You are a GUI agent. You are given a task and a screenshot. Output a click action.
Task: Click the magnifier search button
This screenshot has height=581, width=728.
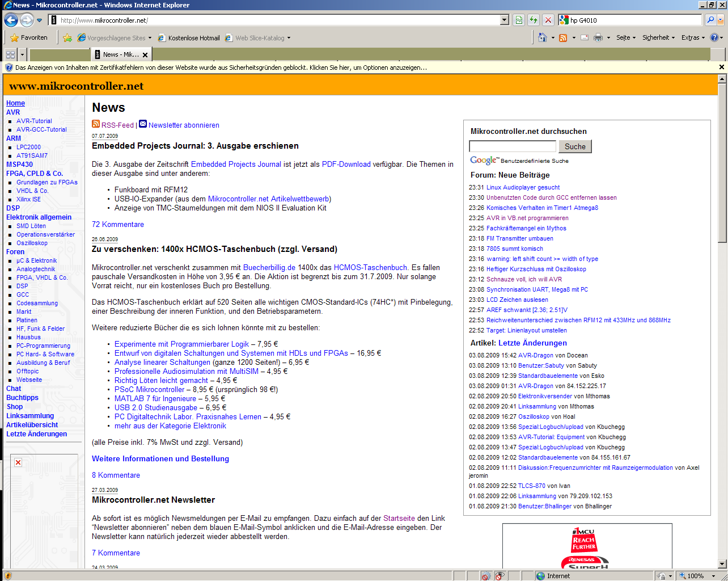pyautogui.click(x=710, y=20)
